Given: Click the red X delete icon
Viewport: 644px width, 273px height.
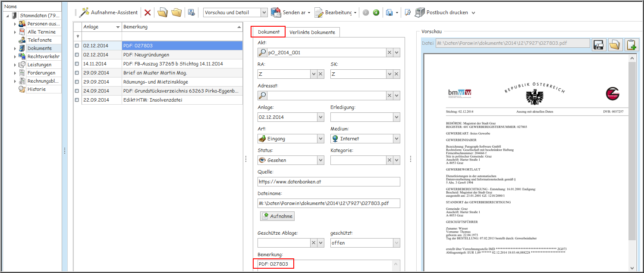Looking at the screenshot, I should [148, 12].
